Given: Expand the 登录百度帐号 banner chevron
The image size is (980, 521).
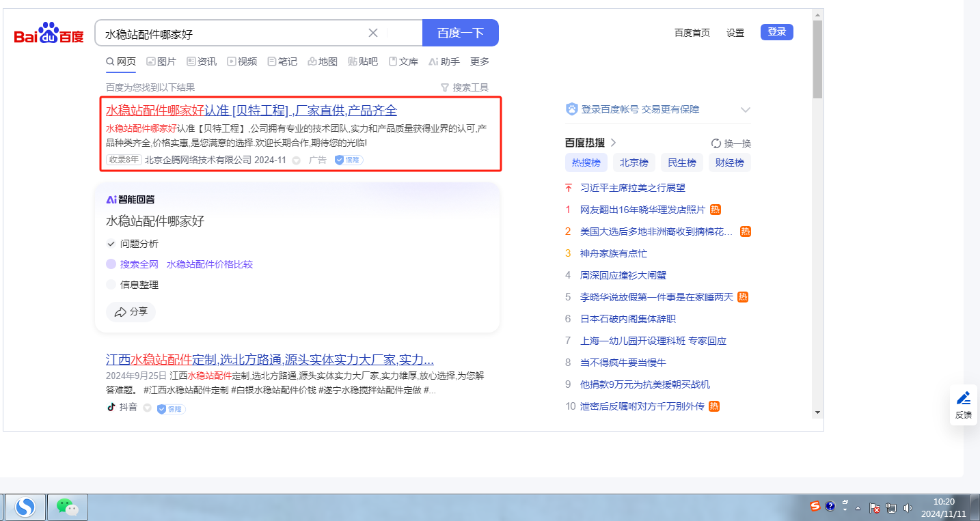Looking at the screenshot, I should point(745,110).
